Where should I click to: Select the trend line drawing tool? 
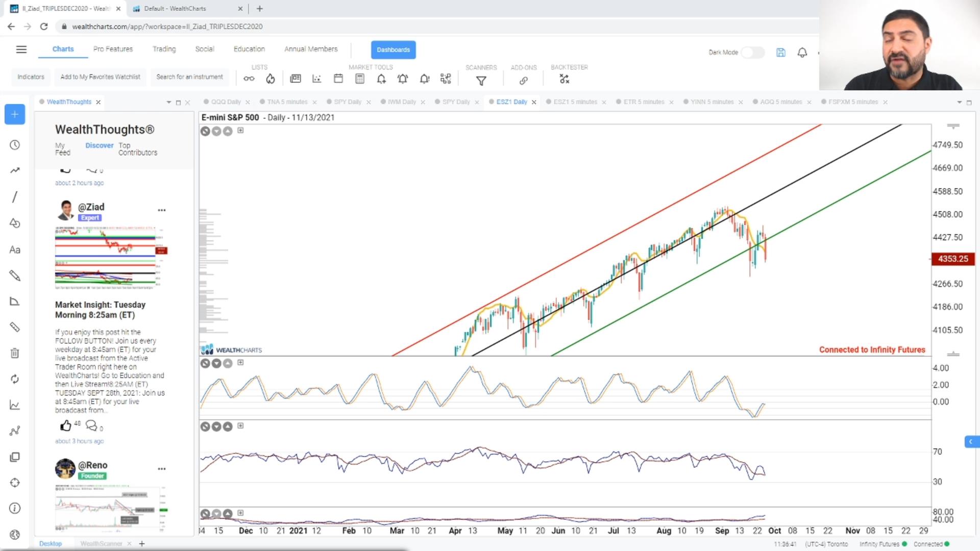pos(15,197)
